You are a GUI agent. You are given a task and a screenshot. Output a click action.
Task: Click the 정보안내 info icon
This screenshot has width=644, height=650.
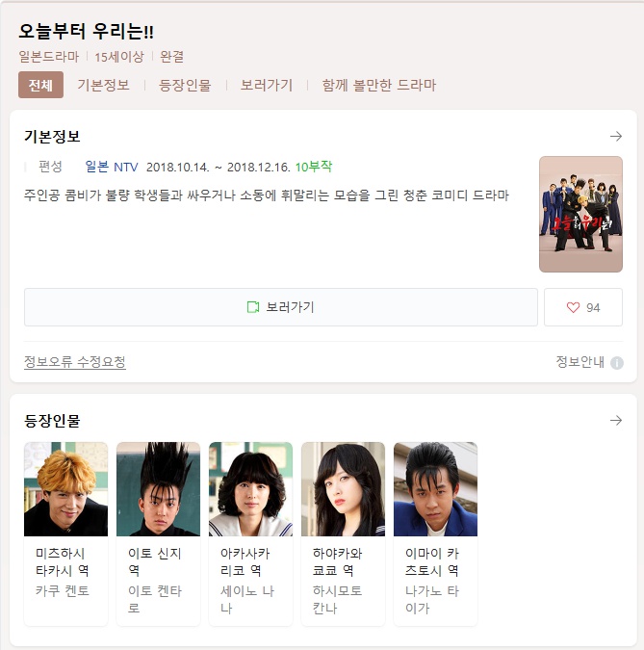pyautogui.click(x=617, y=363)
